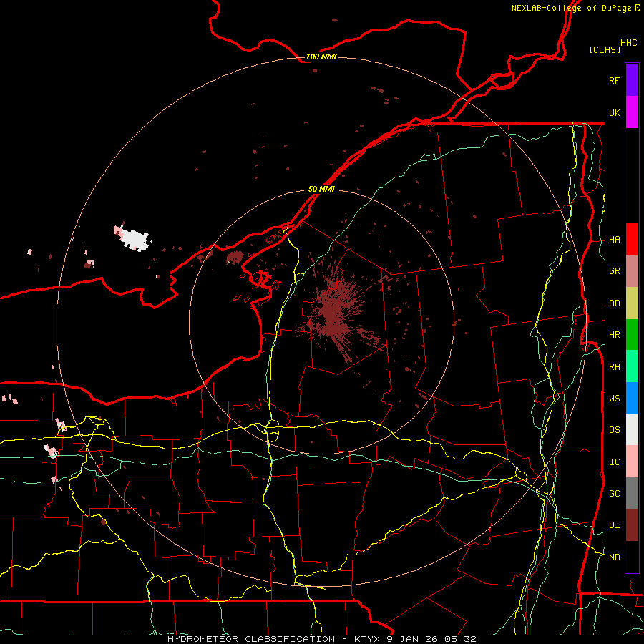The height and width of the screenshot is (644, 644).
Task: Click the "50 NMI" range ring label
Action: (x=321, y=190)
